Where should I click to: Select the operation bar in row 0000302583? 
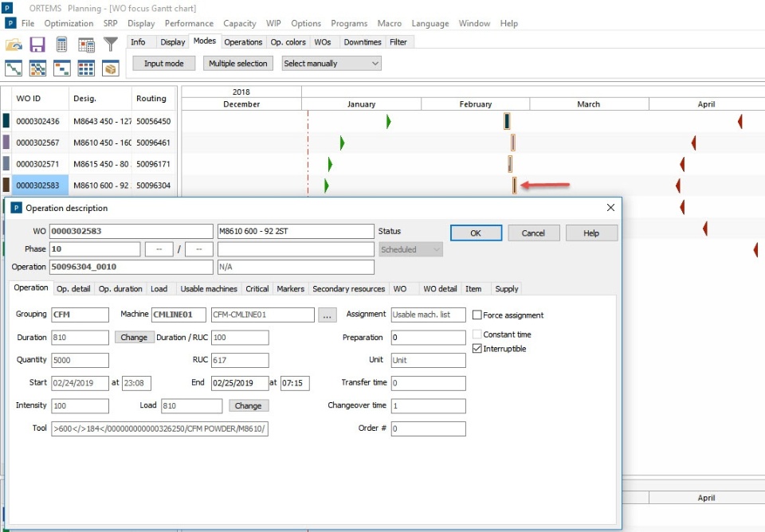tap(514, 186)
